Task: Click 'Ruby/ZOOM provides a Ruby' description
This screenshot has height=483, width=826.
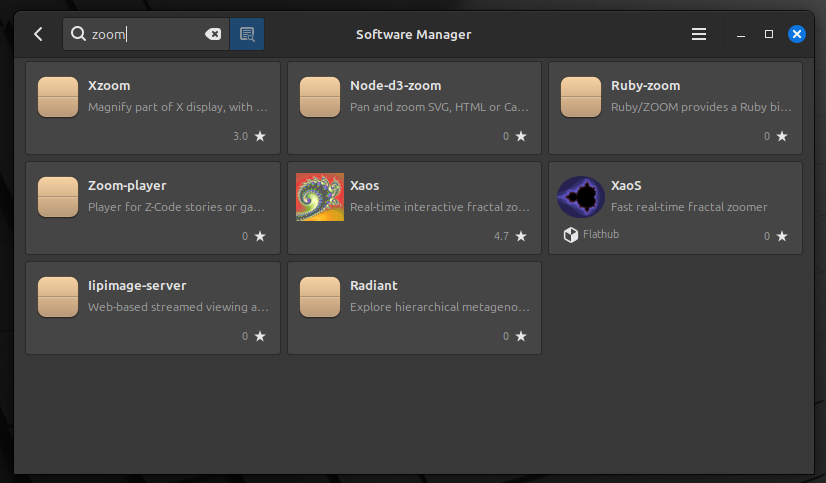Action: point(701,107)
